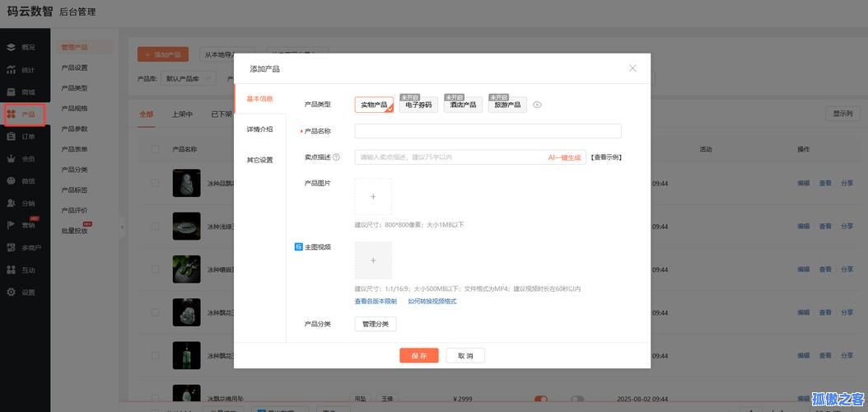The width and height of the screenshot is (868, 412).
Task: Open 查看各版本限制 link
Action: coord(376,302)
